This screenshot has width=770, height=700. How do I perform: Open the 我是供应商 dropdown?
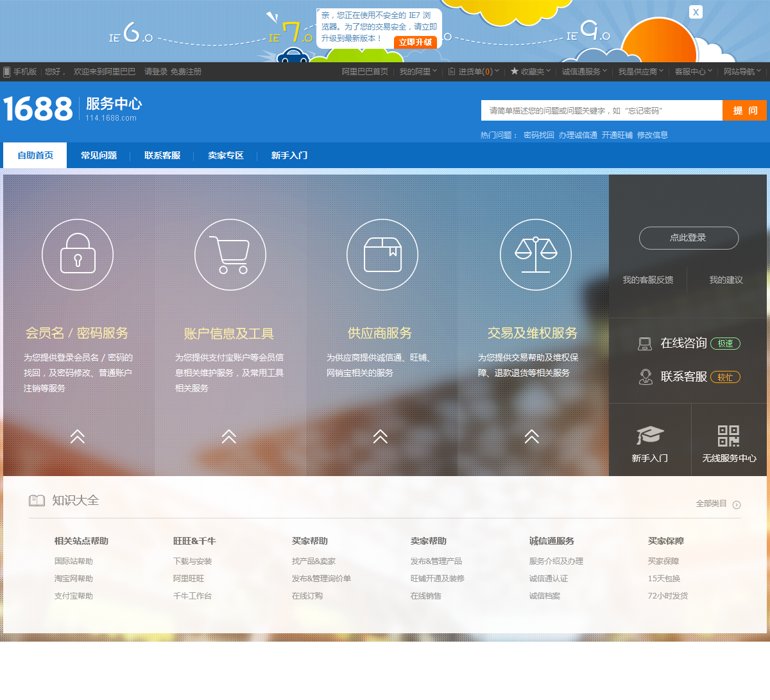(640, 72)
